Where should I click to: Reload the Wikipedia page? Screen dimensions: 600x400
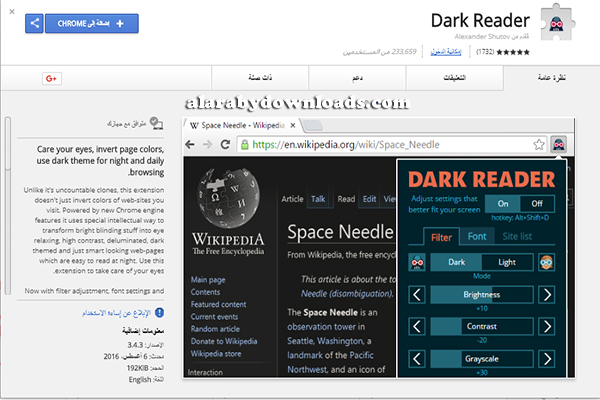225,144
